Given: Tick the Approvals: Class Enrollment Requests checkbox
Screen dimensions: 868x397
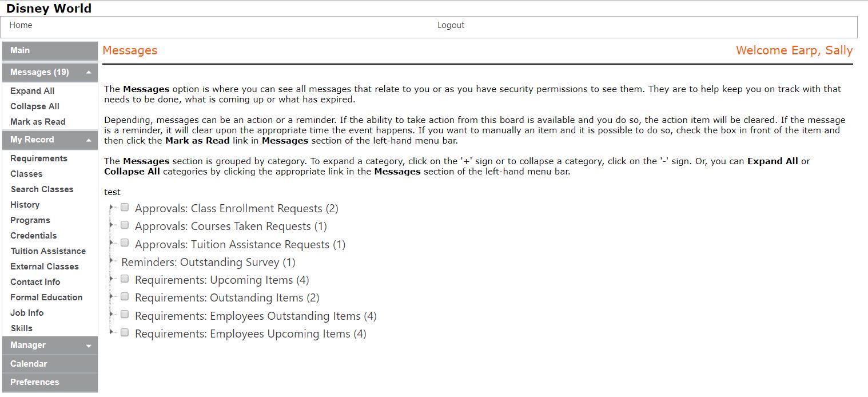Looking at the screenshot, I should click(x=125, y=208).
